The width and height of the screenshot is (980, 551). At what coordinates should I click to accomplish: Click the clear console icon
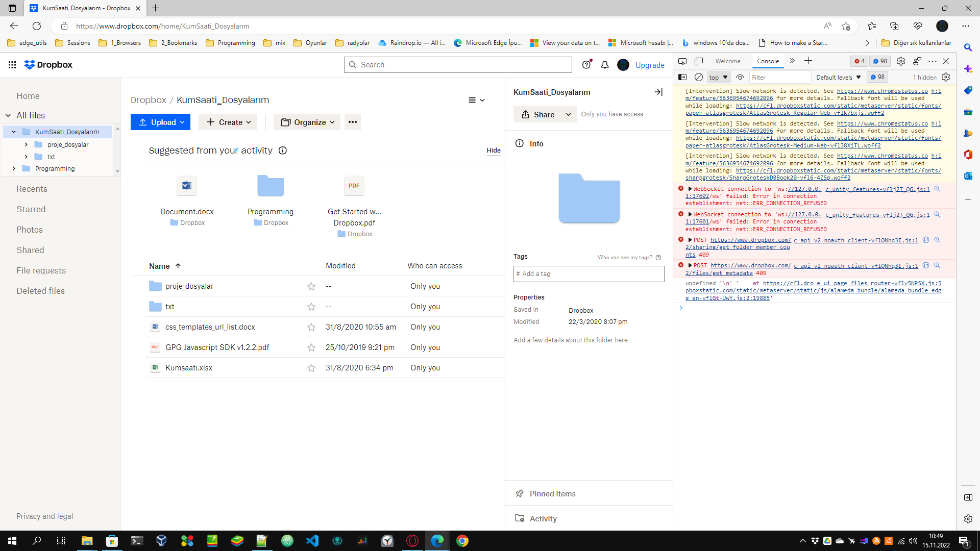(x=699, y=77)
